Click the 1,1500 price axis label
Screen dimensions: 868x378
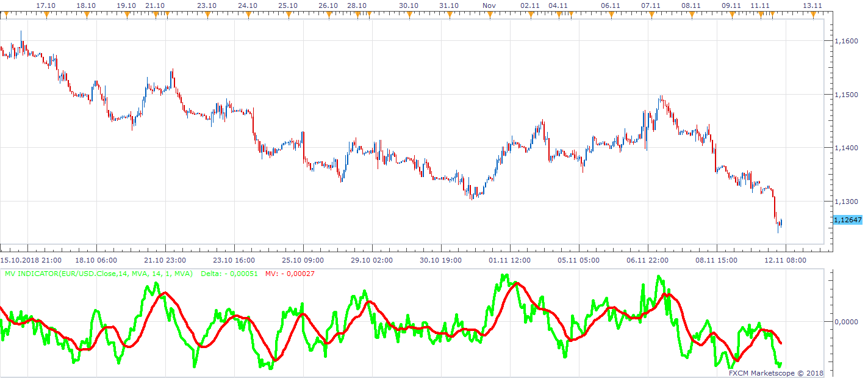pyautogui.click(x=845, y=95)
